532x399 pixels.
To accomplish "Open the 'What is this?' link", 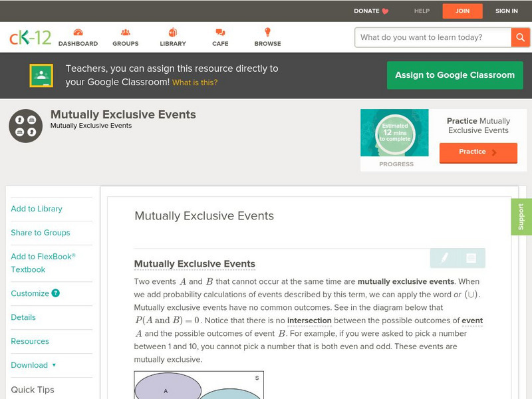I will click(195, 82).
